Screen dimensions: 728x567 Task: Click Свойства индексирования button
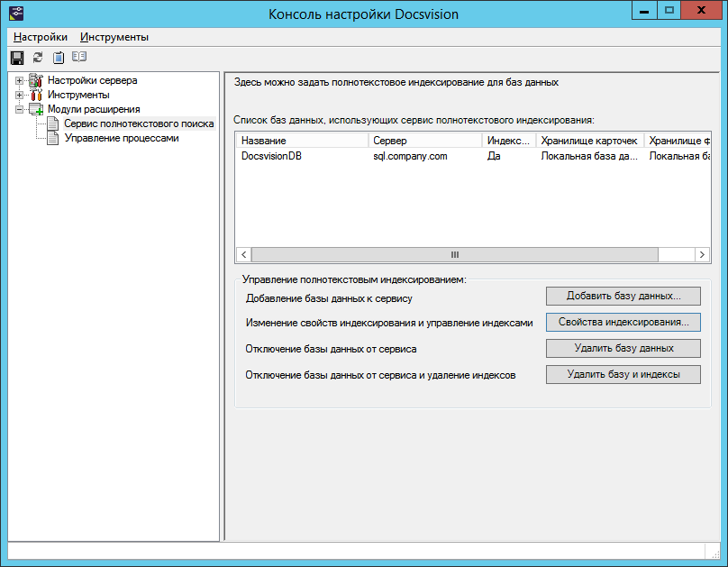point(623,322)
